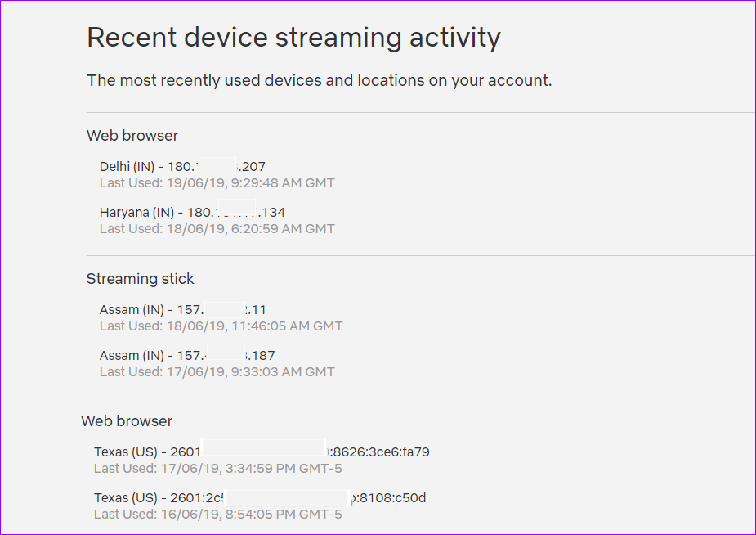Click the 18/06/19 6:20:59 AM timestamp
756x535 pixels.
click(x=217, y=229)
